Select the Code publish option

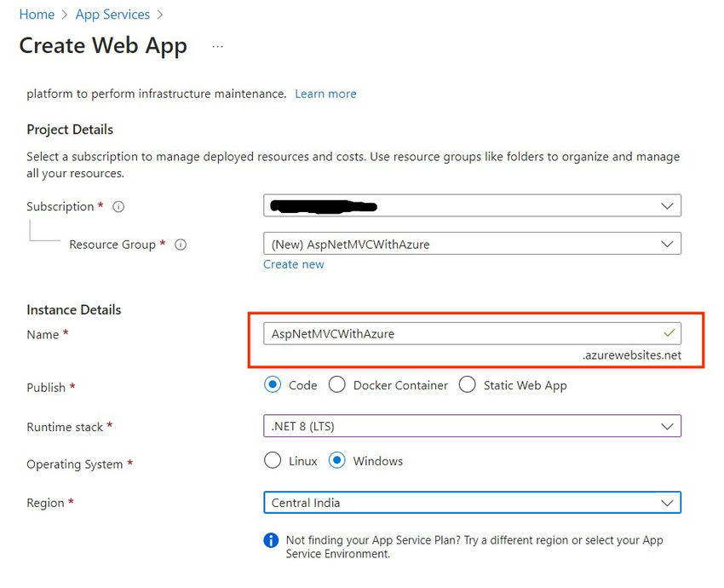(270, 385)
